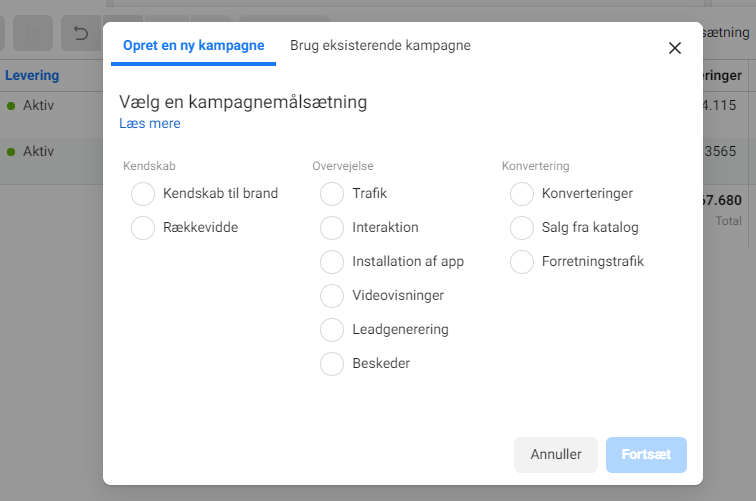Close the campaign creation dialog

(x=675, y=48)
